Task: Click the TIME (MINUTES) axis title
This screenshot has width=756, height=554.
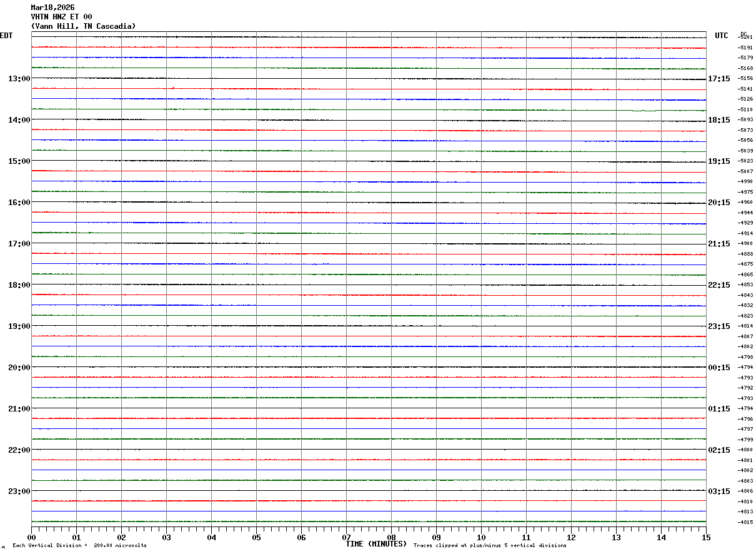Action: pyautogui.click(x=376, y=544)
